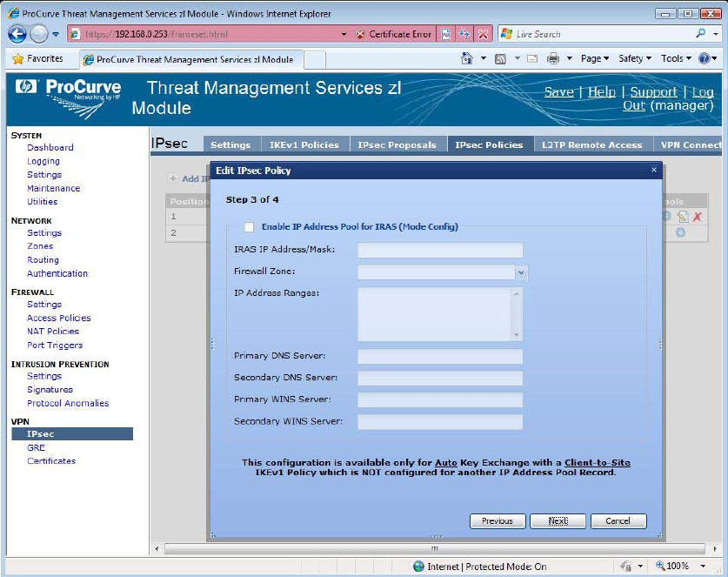Click the Next button in the dialog
Viewport: 728px width, 577px height.
558,520
